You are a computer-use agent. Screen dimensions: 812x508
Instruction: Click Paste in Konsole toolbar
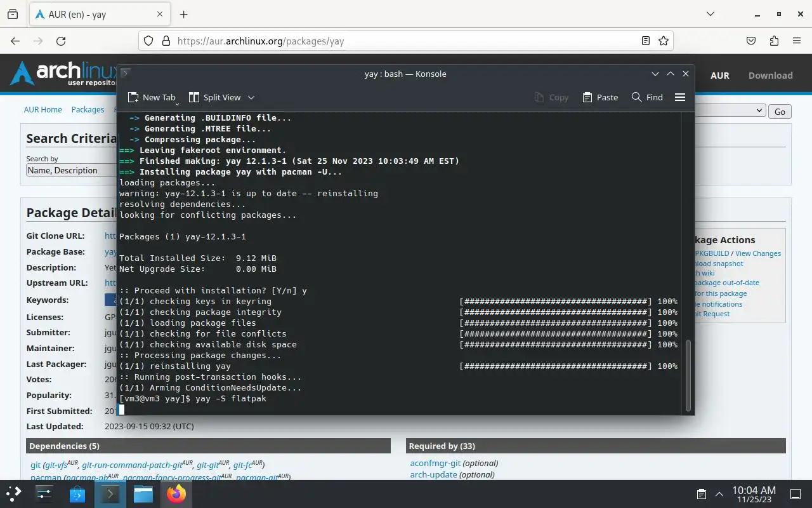pyautogui.click(x=599, y=97)
